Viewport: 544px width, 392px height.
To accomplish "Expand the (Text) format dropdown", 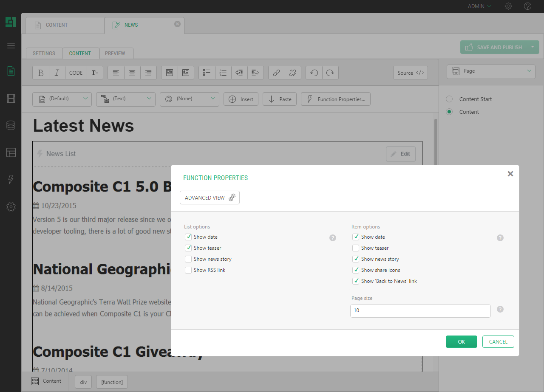I will tap(125, 99).
